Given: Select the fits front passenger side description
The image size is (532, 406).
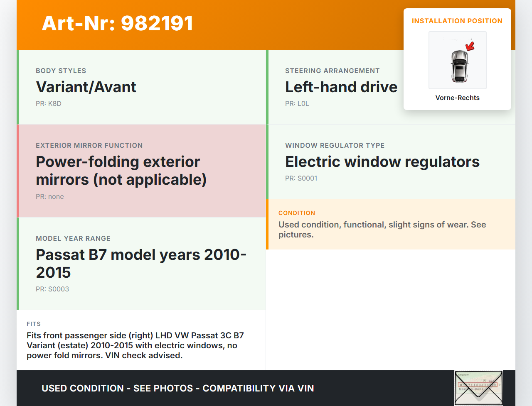Looking at the screenshot, I should coord(135,345).
